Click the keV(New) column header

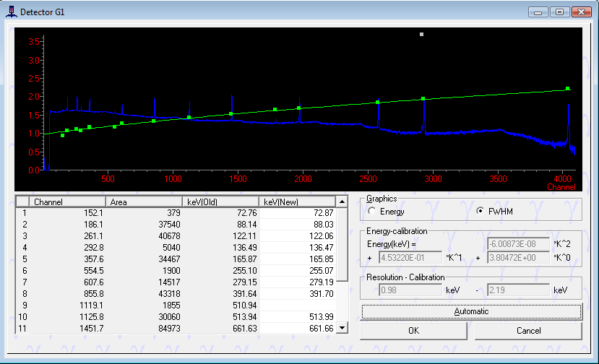click(296, 202)
